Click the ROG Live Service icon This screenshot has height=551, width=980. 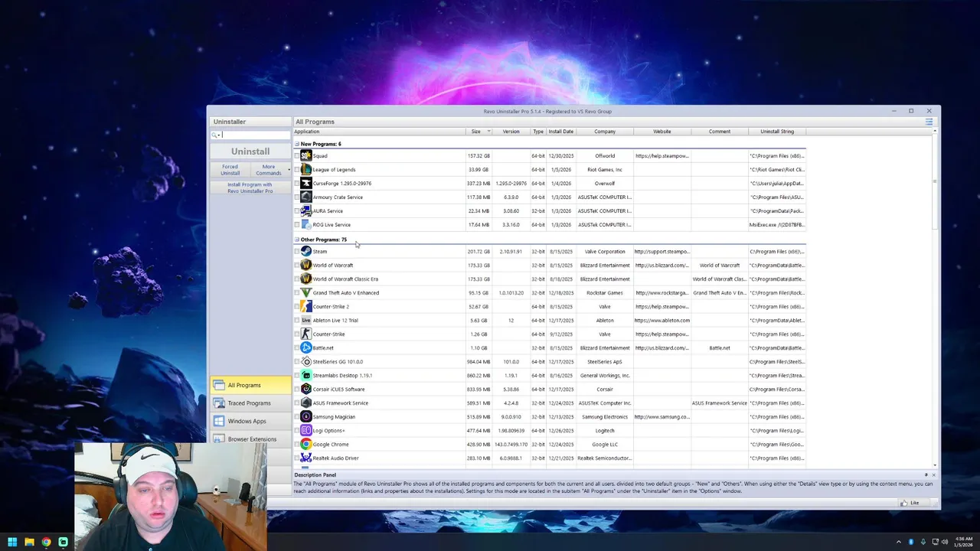pos(306,225)
